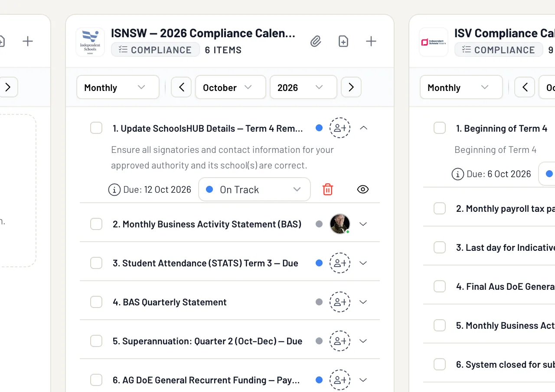Toggle visibility eye for Update SchoolsHUB Details

tap(363, 189)
